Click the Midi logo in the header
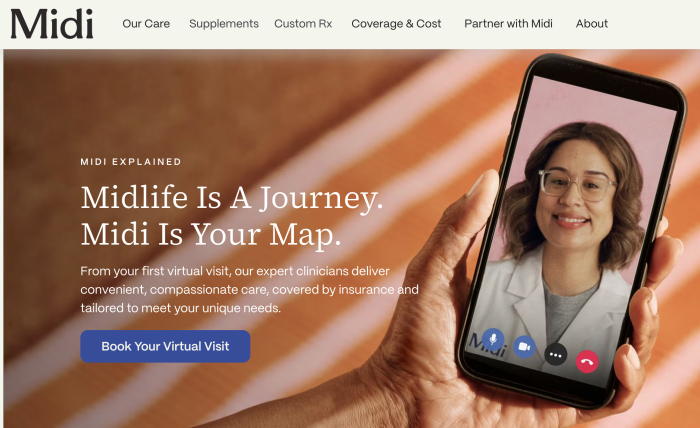700x428 pixels. pos(52,24)
